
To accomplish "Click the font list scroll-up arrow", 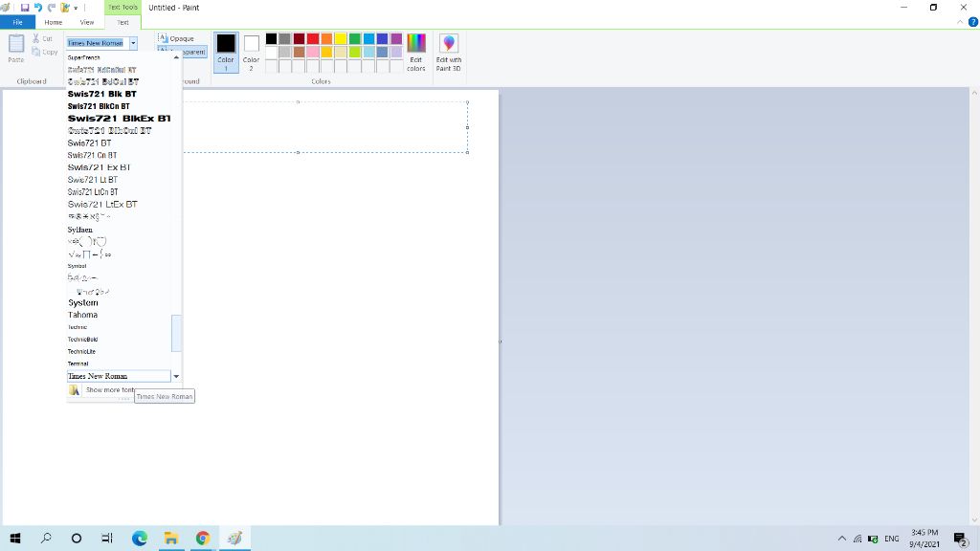I will pyautogui.click(x=176, y=57).
